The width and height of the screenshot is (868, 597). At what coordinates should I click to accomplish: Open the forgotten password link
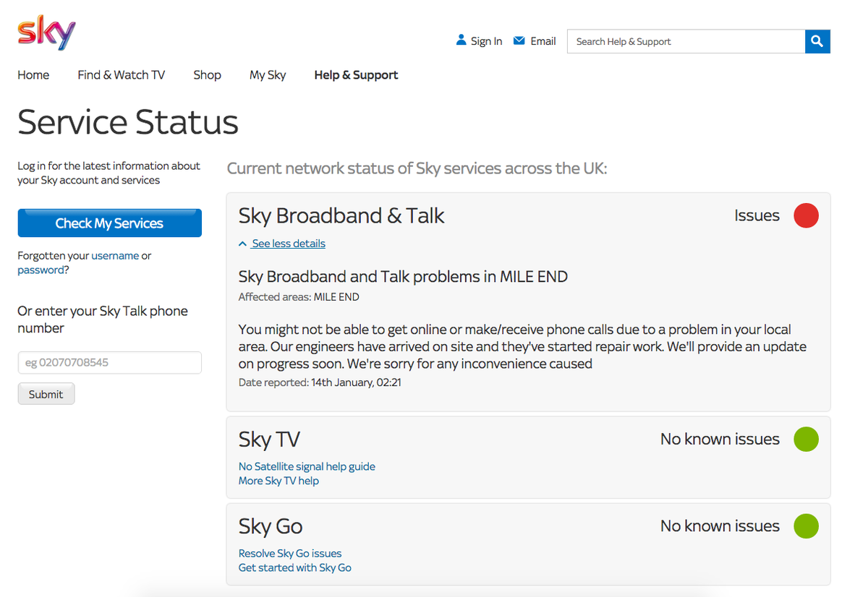[x=40, y=270]
